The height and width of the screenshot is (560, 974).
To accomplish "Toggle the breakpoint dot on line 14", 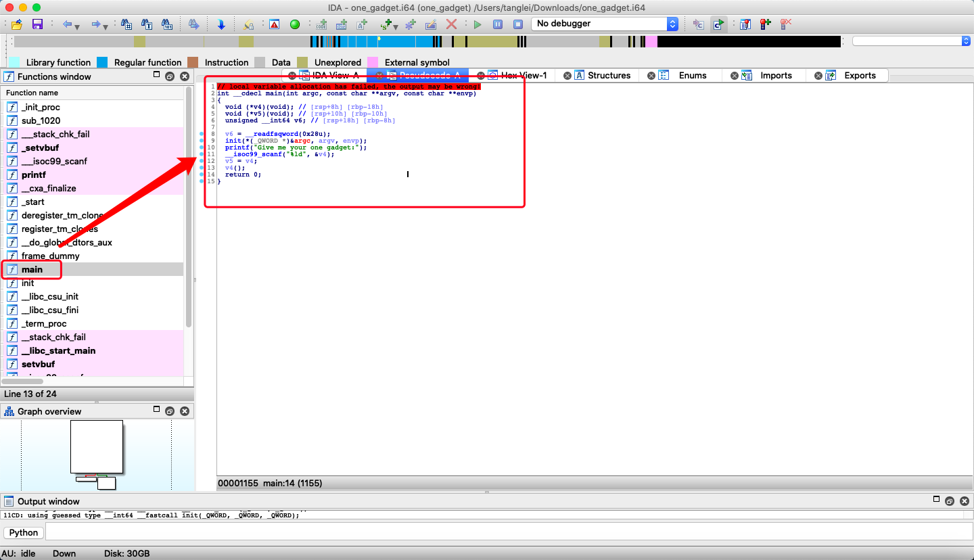I will click(x=202, y=174).
